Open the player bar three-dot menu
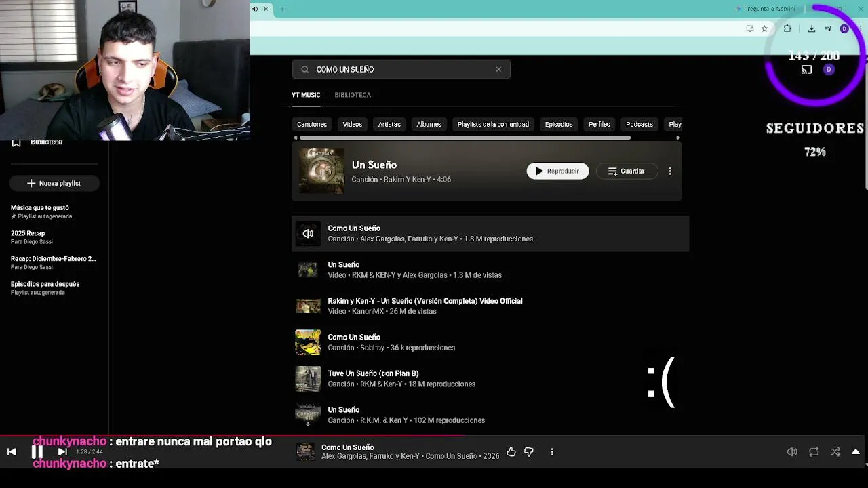The height and width of the screenshot is (488, 868). pos(552,451)
